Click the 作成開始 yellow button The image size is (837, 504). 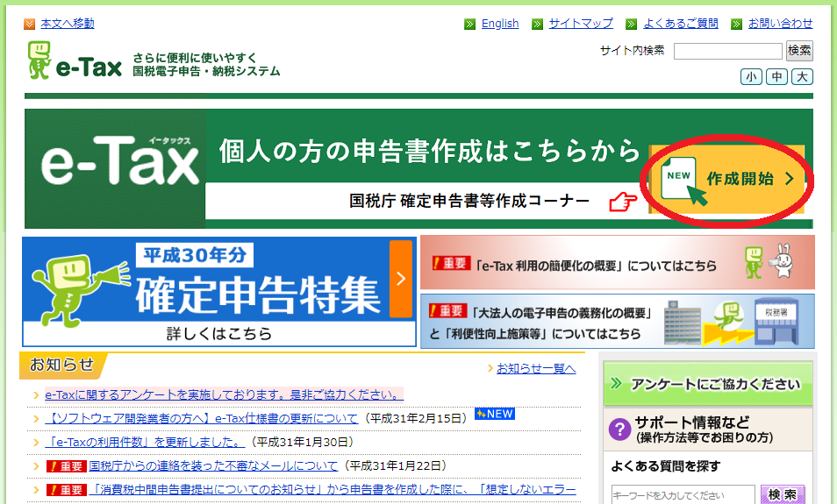tap(726, 180)
